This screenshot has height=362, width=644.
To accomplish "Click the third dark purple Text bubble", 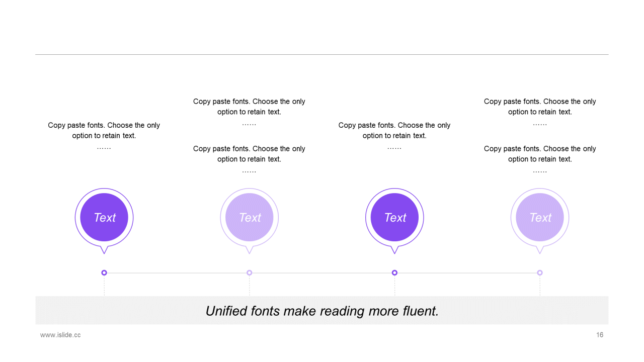I will (x=394, y=218).
